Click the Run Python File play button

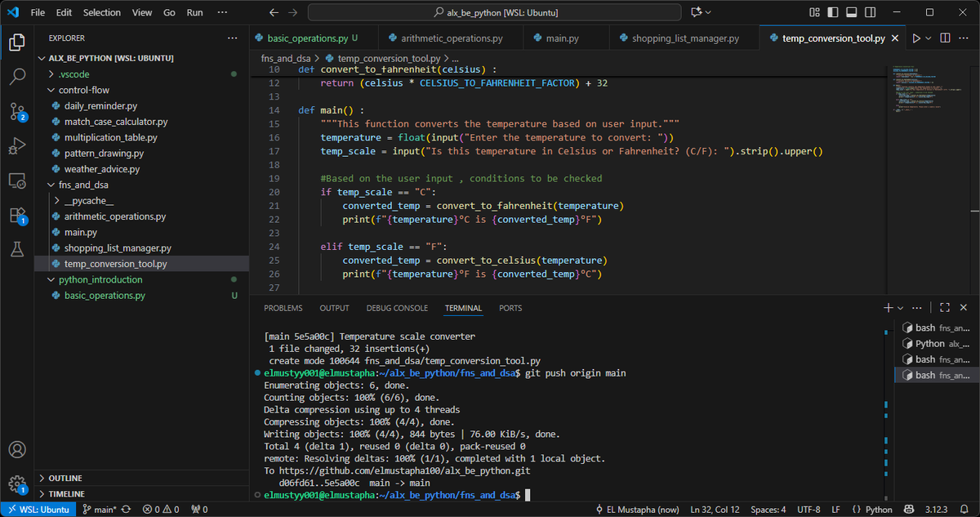click(x=916, y=38)
